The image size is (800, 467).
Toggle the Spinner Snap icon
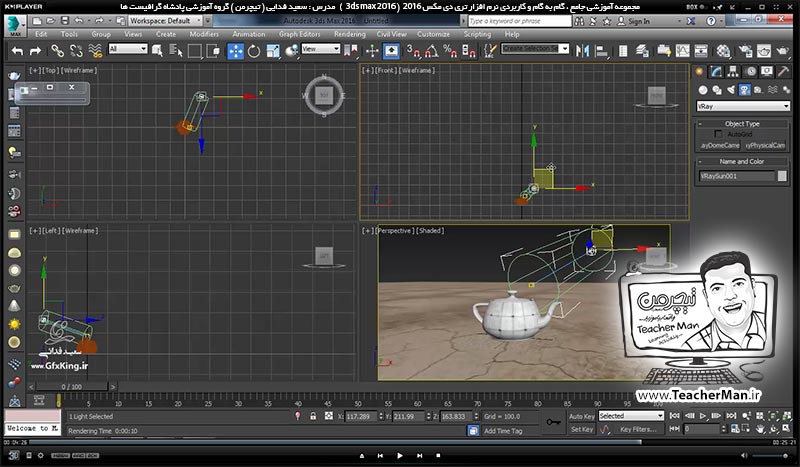click(x=468, y=51)
